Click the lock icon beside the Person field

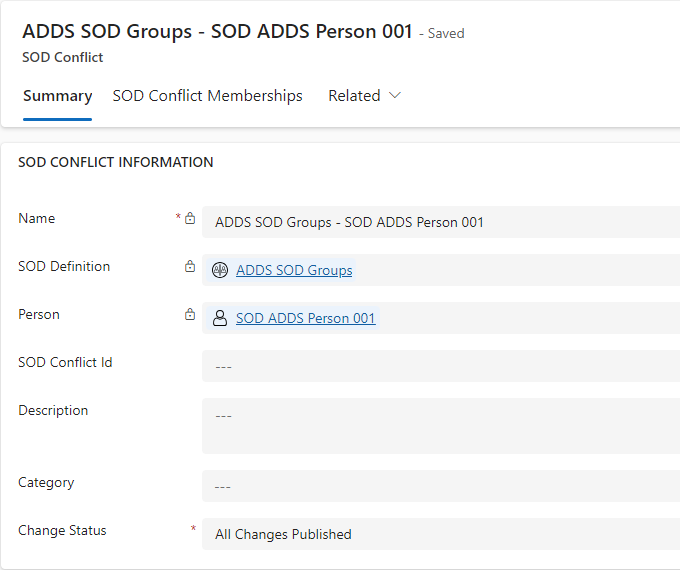pos(190,314)
